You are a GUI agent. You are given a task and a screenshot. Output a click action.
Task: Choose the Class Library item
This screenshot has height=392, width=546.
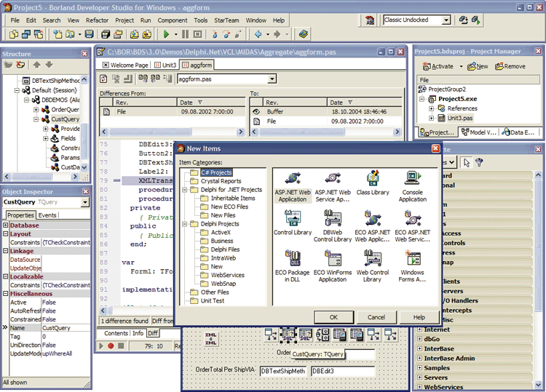coord(373,183)
